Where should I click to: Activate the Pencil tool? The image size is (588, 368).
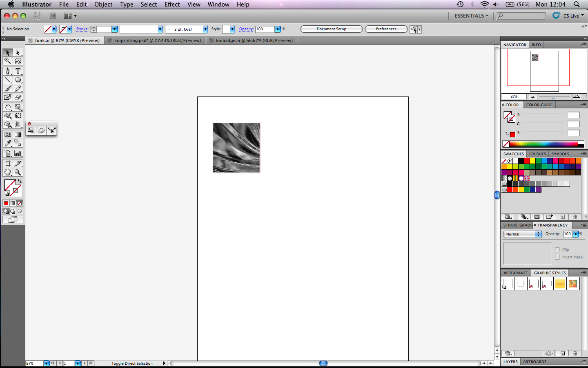pos(18,89)
